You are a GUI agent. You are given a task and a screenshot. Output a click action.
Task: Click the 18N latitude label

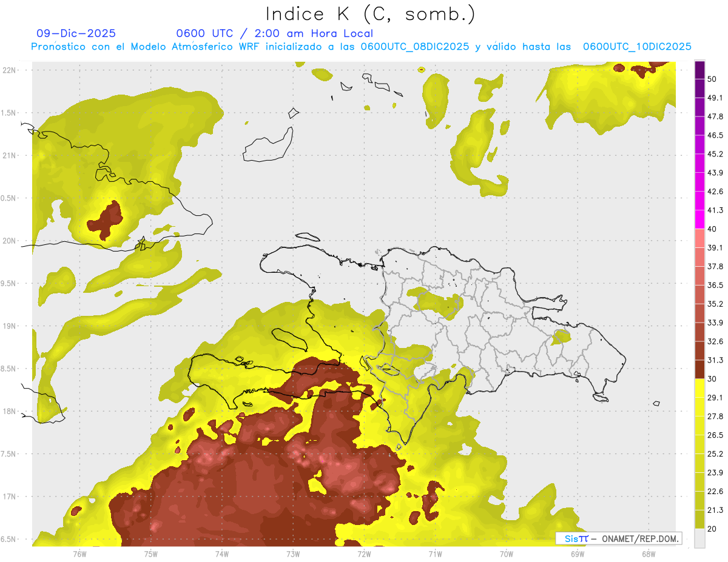tap(8, 411)
